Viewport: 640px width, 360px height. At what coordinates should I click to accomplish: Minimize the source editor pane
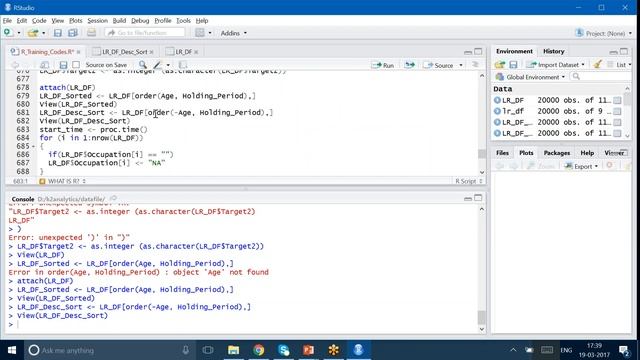click(468, 52)
